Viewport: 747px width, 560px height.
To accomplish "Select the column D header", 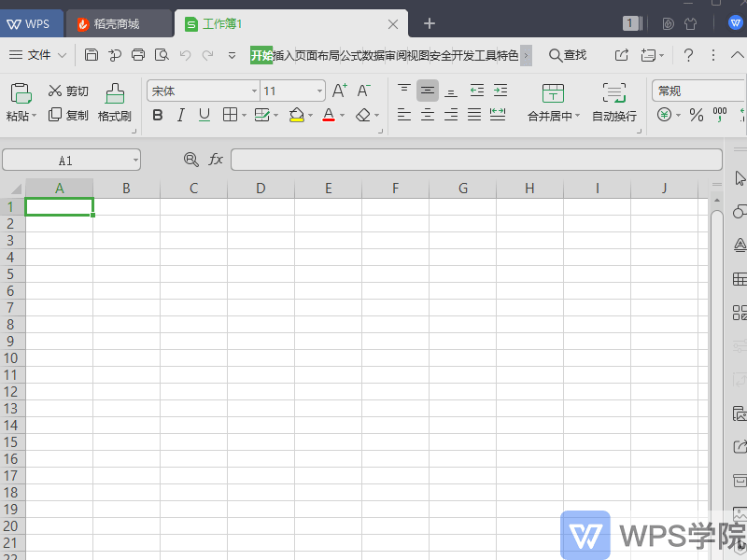I will point(261,189).
